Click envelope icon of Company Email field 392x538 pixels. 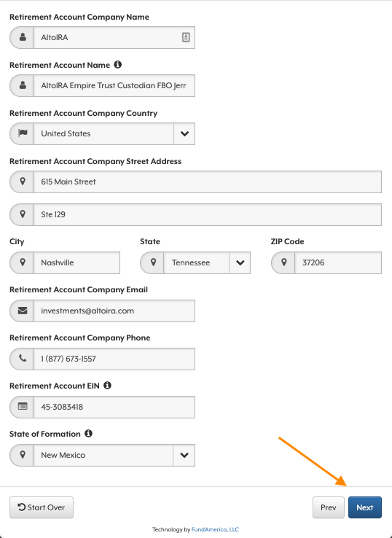(23, 311)
